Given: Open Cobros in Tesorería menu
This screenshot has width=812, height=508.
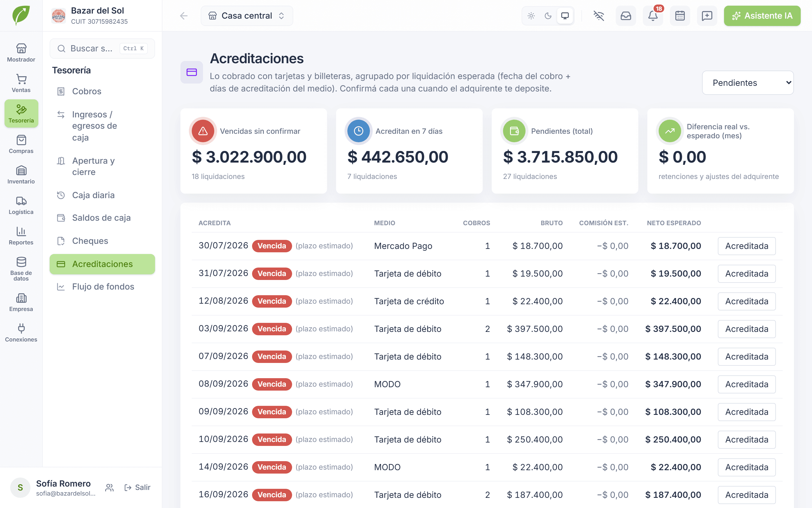Looking at the screenshot, I should coord(102,91).
